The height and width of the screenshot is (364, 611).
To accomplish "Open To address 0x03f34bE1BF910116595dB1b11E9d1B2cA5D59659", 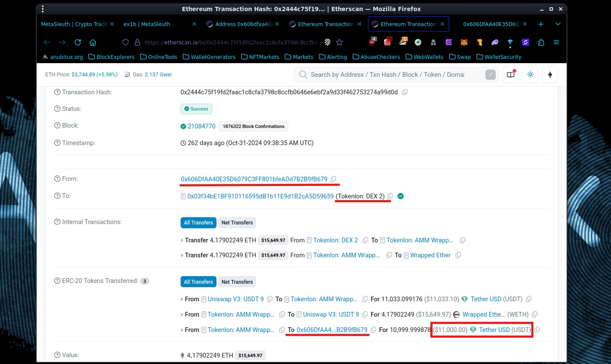I will 260,196.
